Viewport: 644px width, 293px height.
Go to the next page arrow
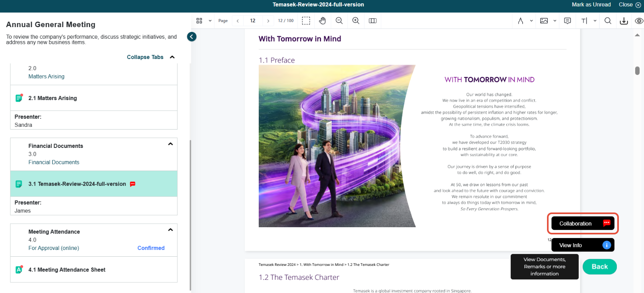[x=268, y=21]
